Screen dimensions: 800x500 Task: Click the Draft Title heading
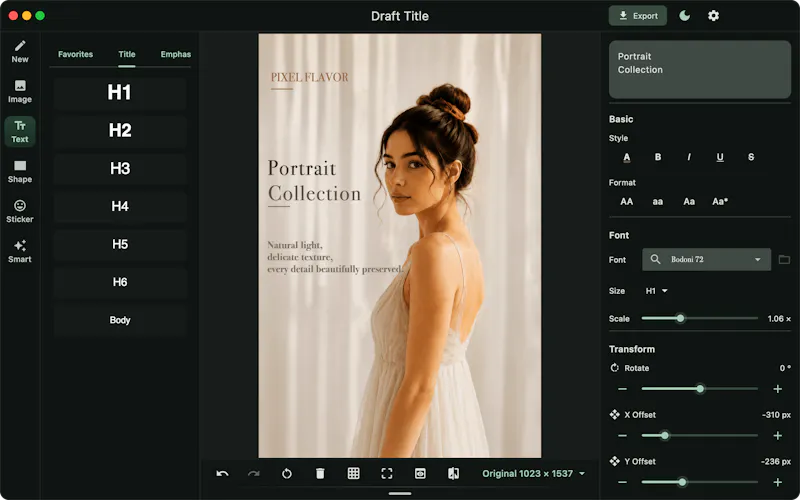point(399,16)
